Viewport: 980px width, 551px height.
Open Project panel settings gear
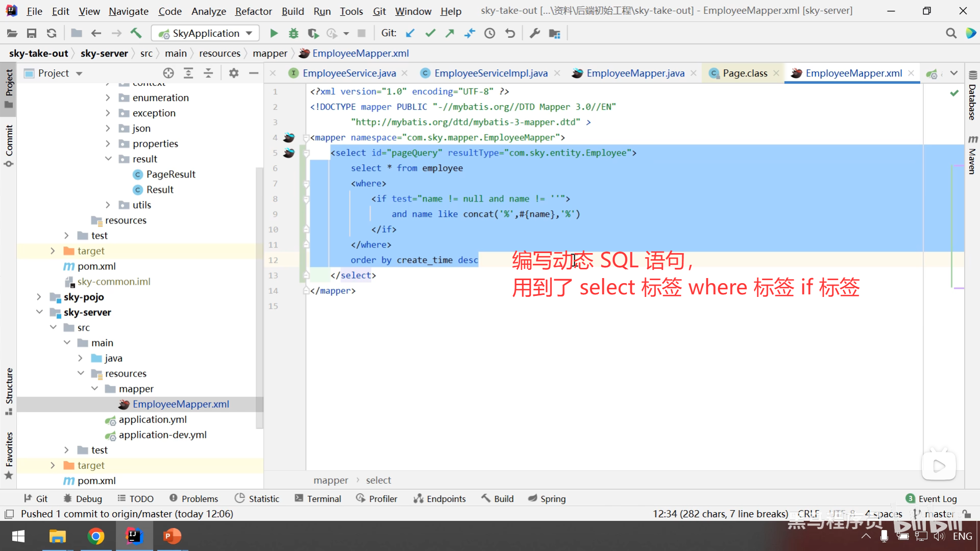click(x=234, y=73)
